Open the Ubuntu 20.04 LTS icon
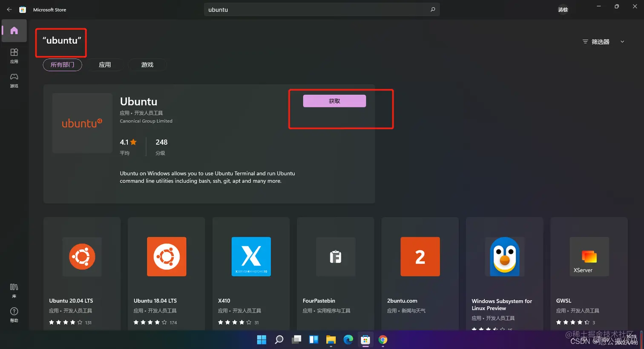Image resolution: width=644 pixels, height=349 pixels. tap(82, 257)
